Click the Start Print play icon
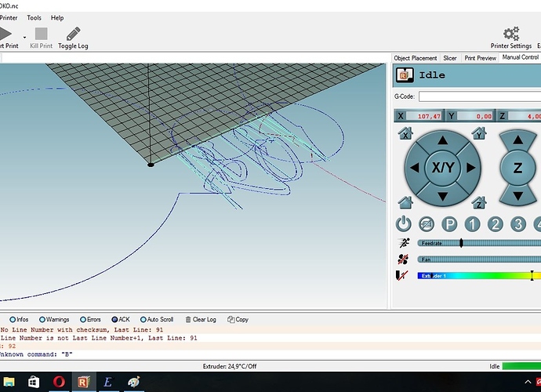Viewport: 541px width, 392px height. [x=5, y=34]
